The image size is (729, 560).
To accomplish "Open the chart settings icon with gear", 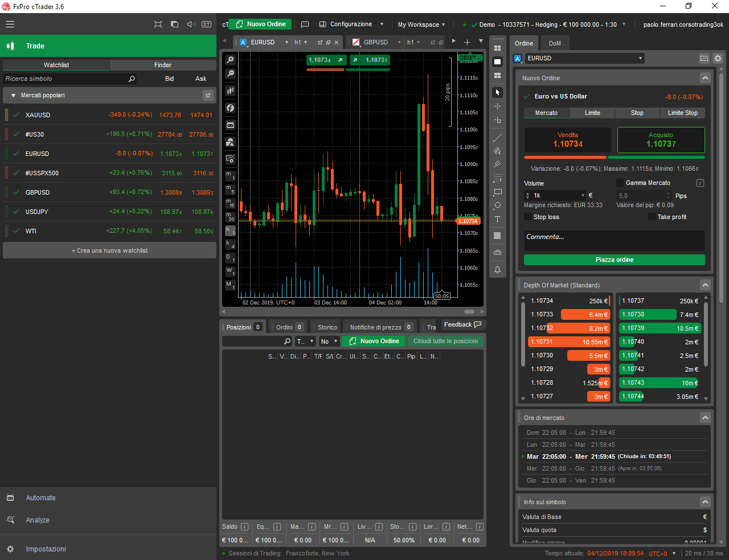I will tap(230, 159).
